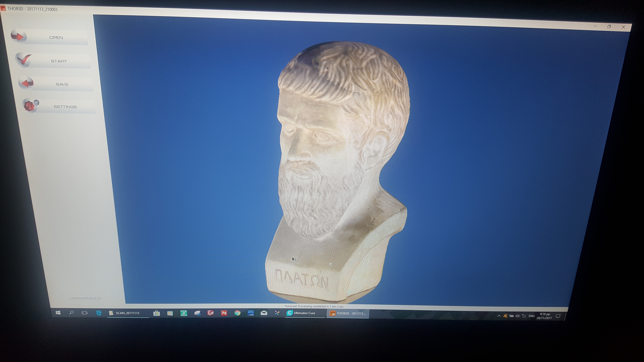Click the OPEN button in THOR3D
This screenshot has width=644, height=362.
pyautogui.click(x=56, y=37)
